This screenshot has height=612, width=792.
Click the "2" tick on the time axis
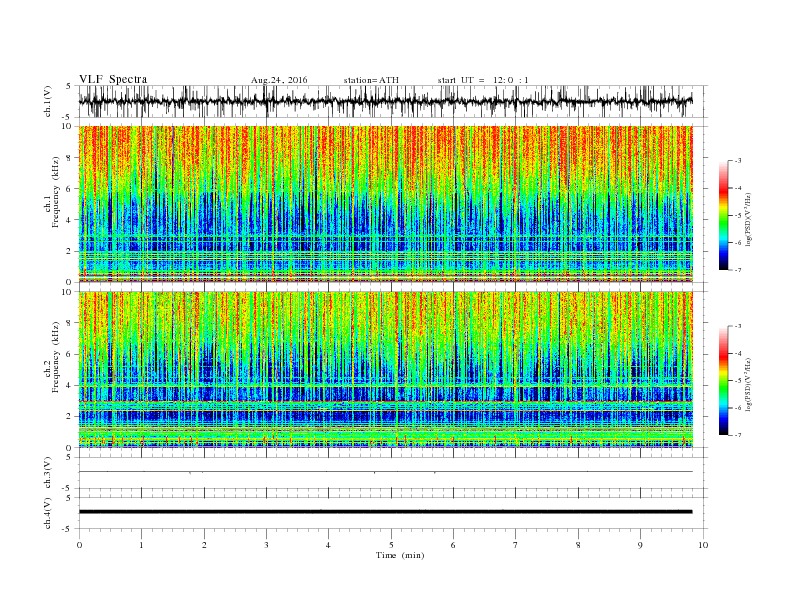[x=204, y=545]
